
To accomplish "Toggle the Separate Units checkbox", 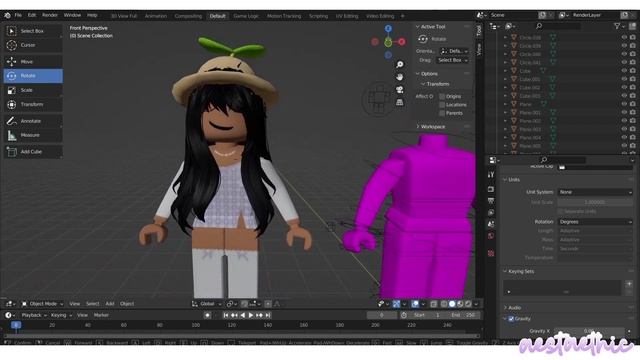I will [x=560, y=211].
